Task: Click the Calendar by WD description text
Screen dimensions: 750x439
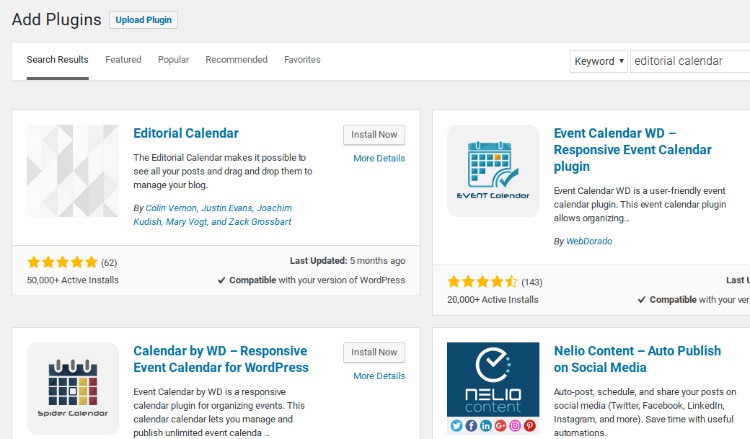Action: tap(219, 412)
